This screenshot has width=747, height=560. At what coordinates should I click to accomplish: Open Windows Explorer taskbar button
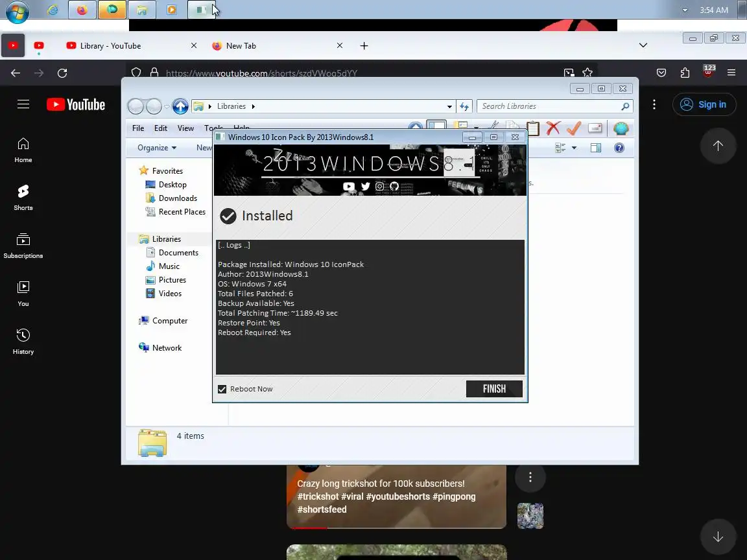141,10
